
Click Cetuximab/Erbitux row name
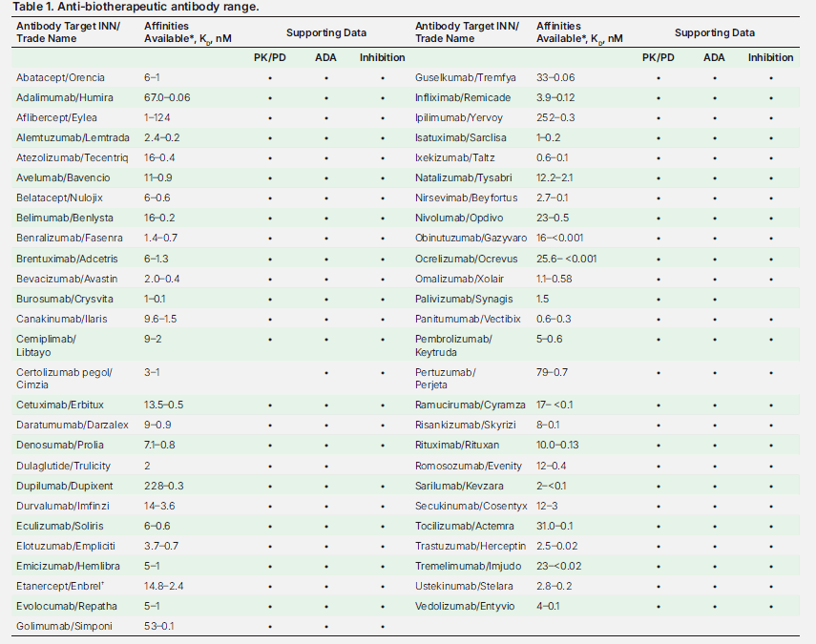click(x=60, y=405)
